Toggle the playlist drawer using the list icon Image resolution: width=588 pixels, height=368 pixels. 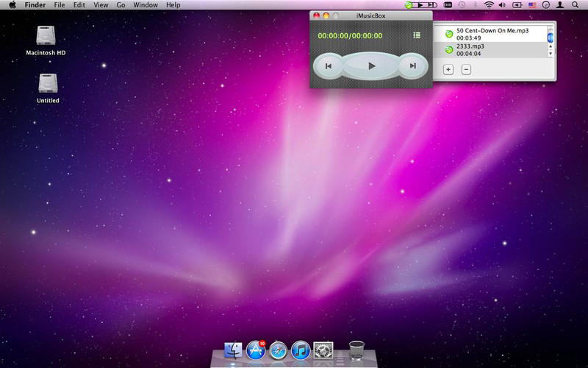417,35
